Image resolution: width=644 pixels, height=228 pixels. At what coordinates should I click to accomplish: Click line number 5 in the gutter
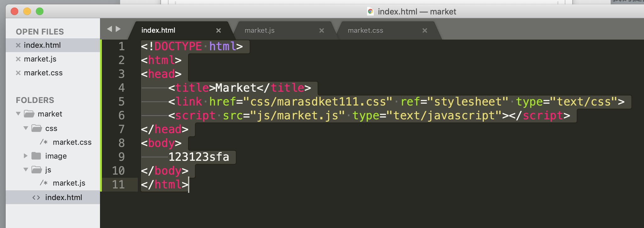coord(121,102)
